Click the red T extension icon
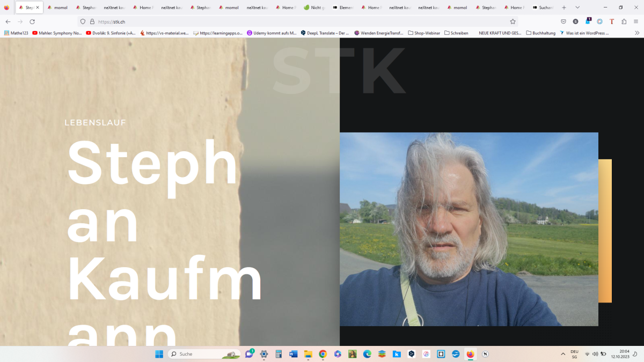The image size is (644, 362). pos(612,21)
